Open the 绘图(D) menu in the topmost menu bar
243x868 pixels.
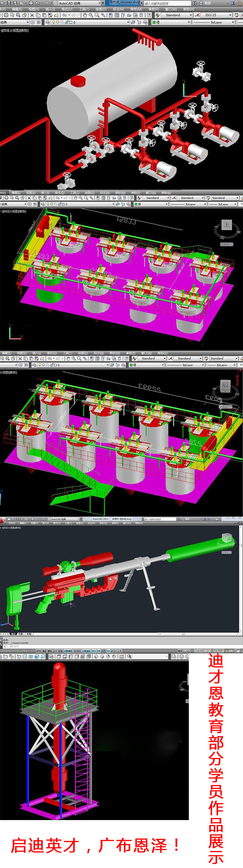pyautogui.click(x=101, y=9)
